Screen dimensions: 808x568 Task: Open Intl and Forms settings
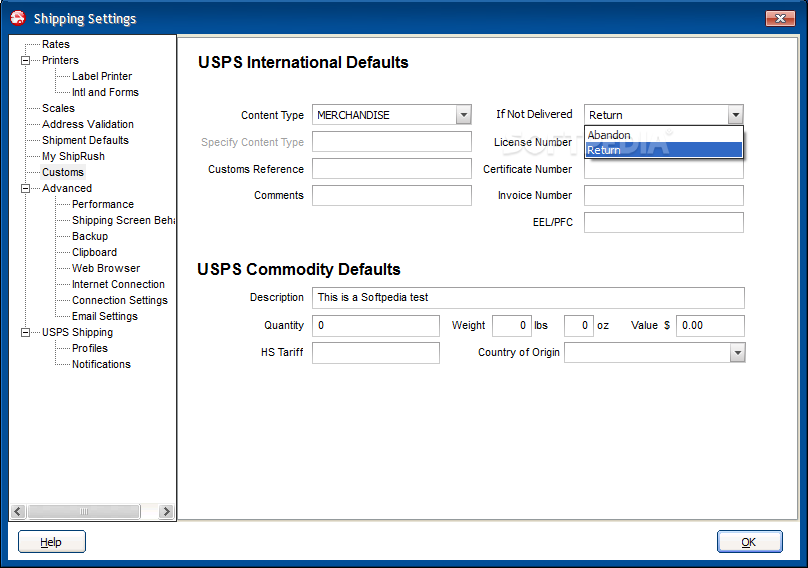105,92
